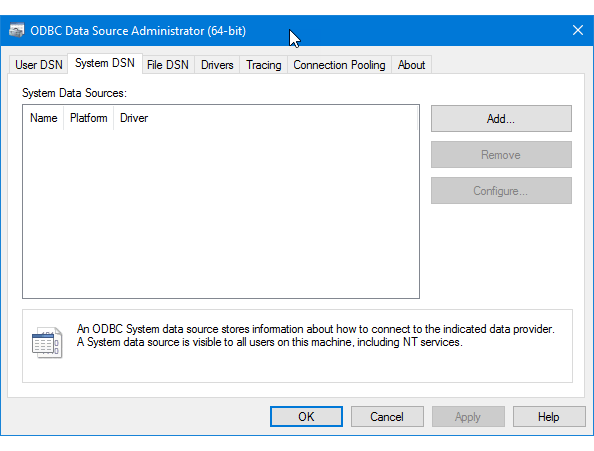This screenshot has width=594, height=451.
Task: Open the File DSN tab
Action: tap(168, 65)
